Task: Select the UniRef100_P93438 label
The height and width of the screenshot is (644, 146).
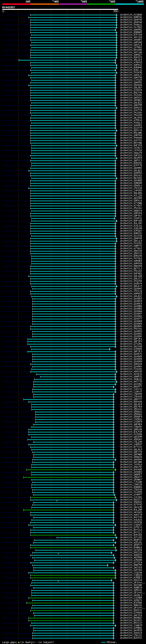Action: click(x=131, y=72)
